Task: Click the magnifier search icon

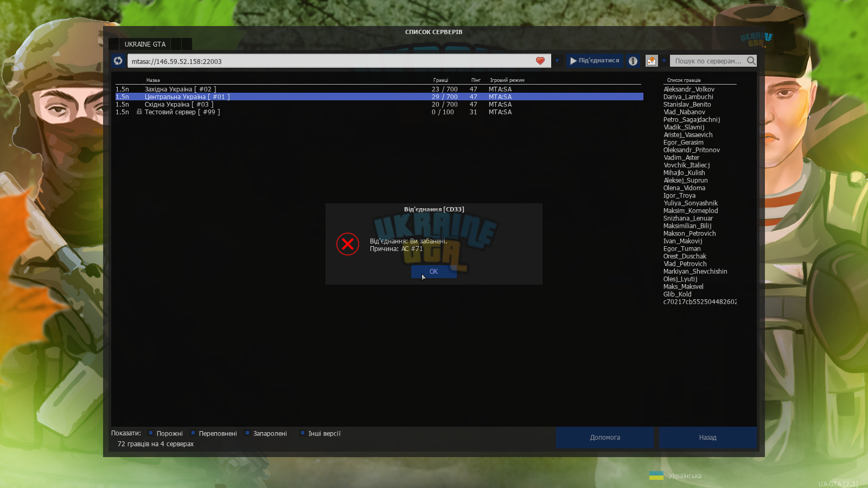Action: (751, 61)
